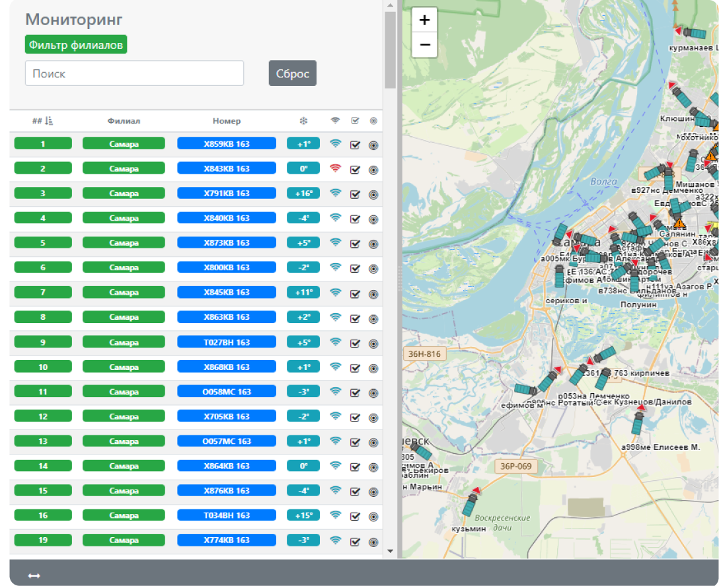The image size is (719, 588).
Task: Zoom out the map
Action: (x=424, y=45)
